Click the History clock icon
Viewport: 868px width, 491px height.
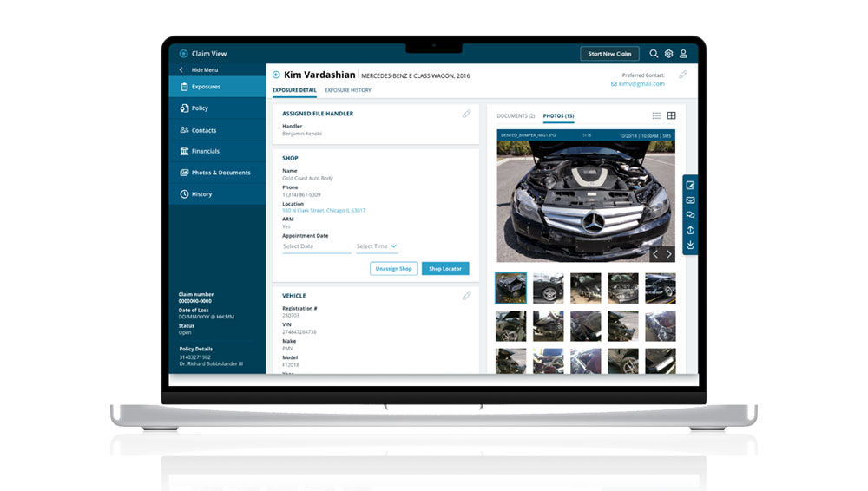coord(184,194)
